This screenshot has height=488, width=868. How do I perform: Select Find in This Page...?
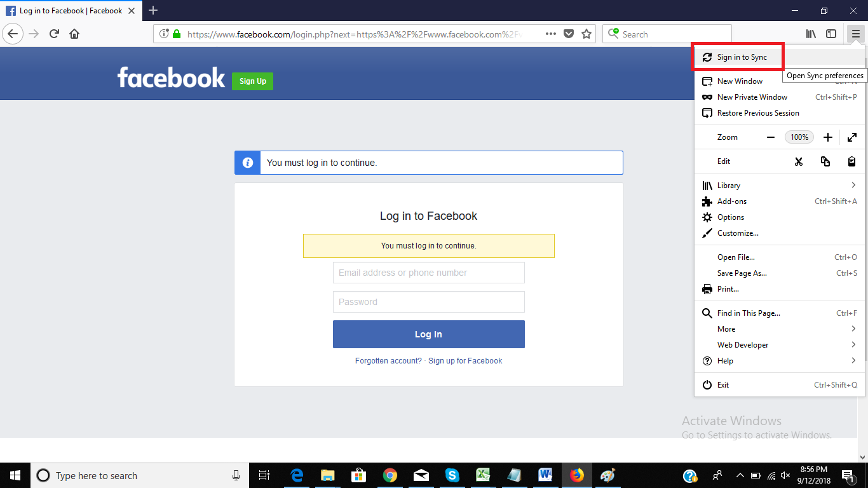pyautogui.click(x=780, y=313)
